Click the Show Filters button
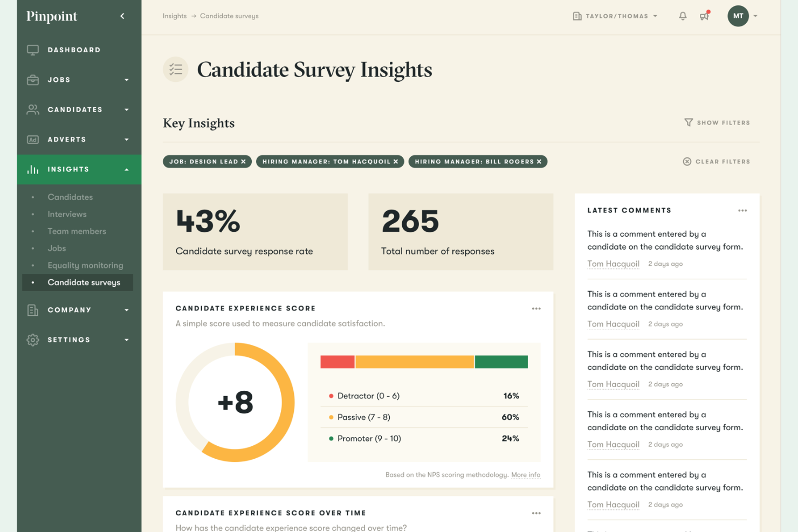The width and height of the screenshot is (798, 532). coord(717,123)
